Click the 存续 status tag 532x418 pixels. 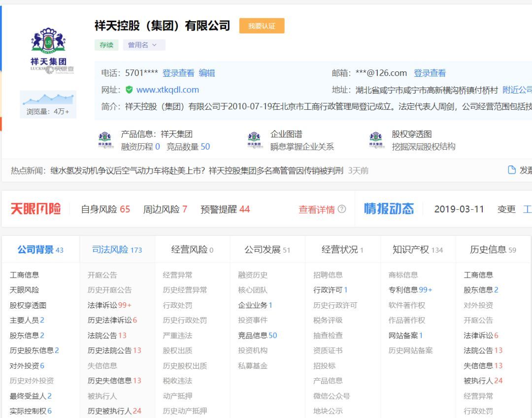pyautogui.click(x=106, y=45)
